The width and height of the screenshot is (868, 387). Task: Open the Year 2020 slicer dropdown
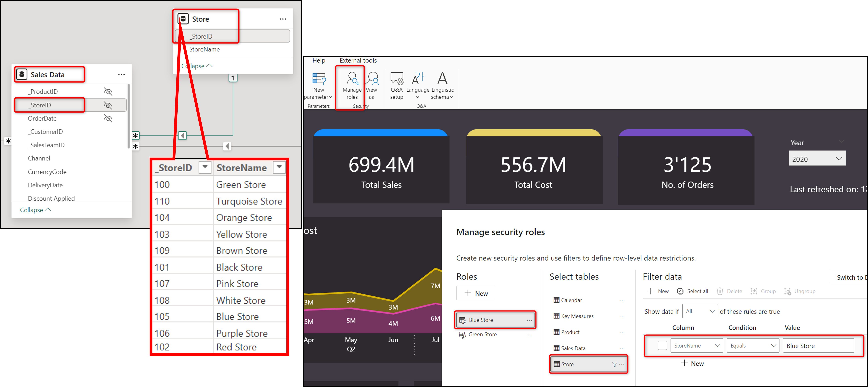click(817, 159)
